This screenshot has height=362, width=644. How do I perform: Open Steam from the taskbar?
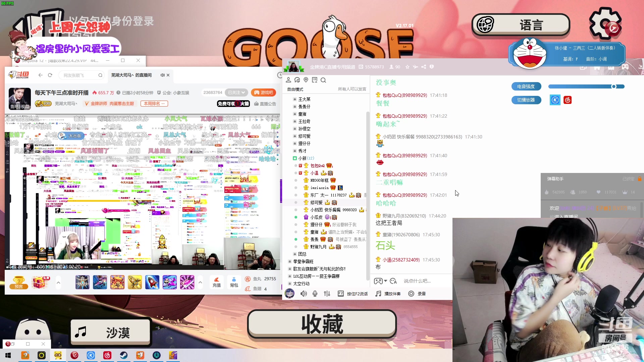coord(123,355)
